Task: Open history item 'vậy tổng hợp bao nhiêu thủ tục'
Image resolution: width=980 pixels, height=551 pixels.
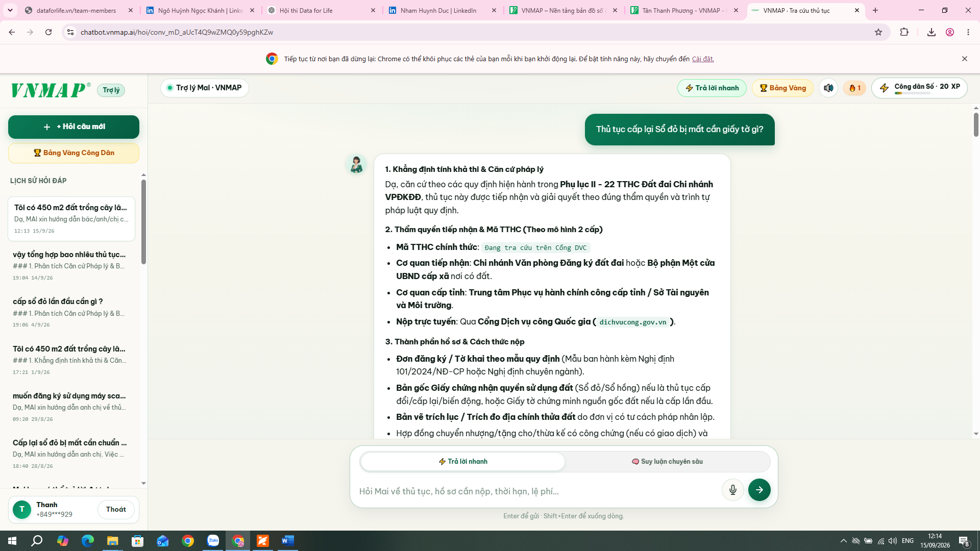Action: click(71, 265)
